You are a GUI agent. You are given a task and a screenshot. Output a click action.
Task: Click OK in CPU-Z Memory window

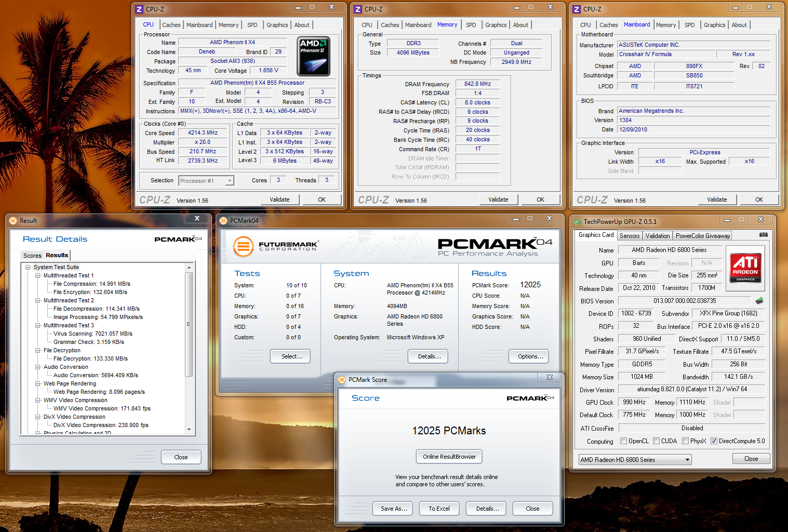click(x=541, y=199)
